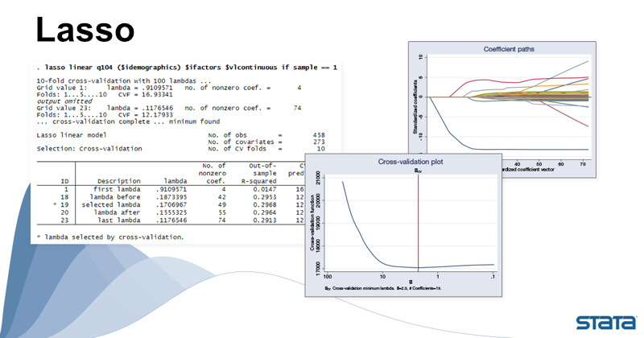Screen dimensions: 644x338
Task: Click x-axis tick .1 in cross-validation plot
Action: [493, 276]
